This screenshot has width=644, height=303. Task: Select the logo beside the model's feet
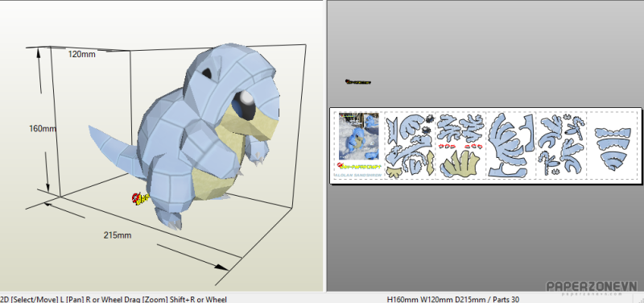(x=140, y=199)
